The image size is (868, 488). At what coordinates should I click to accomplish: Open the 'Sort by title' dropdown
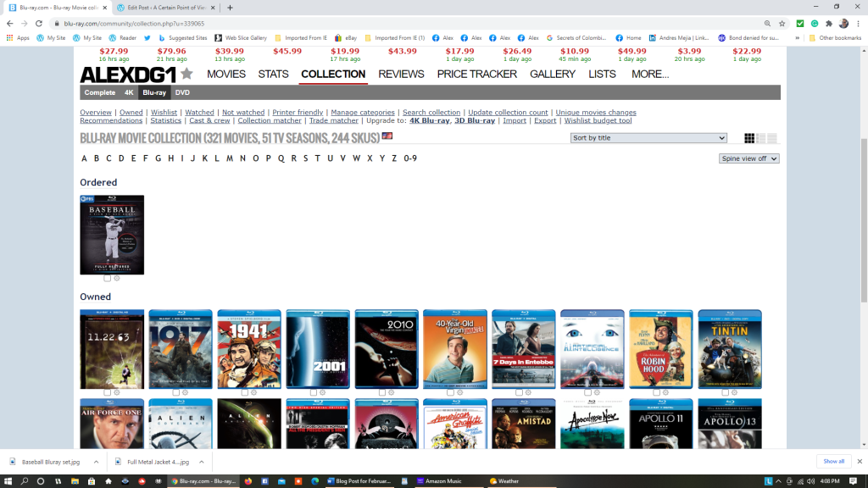[x=648, y=138]
